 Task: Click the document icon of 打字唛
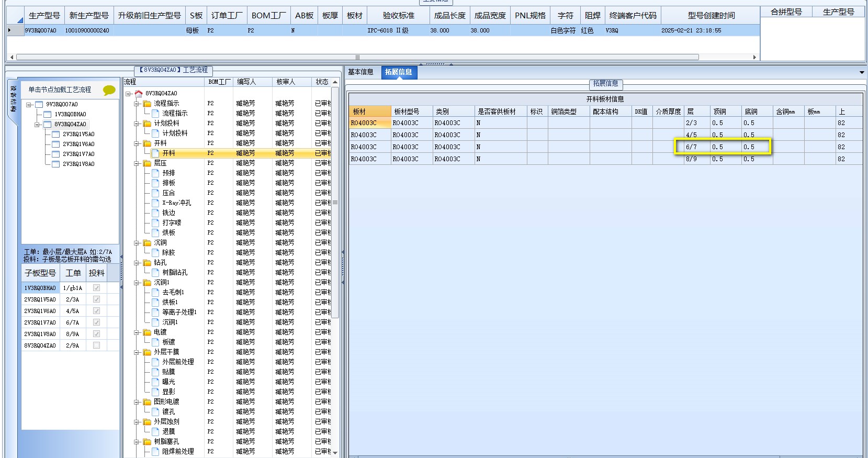[155, 222]
